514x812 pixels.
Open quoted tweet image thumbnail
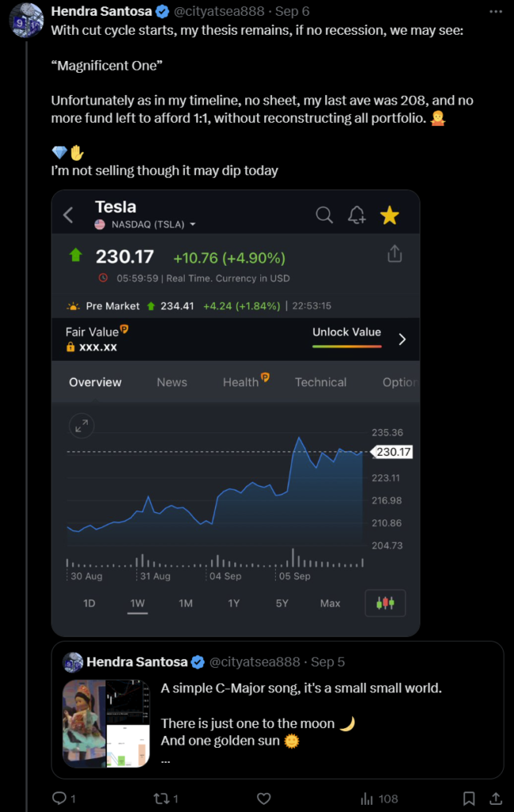(106, 723)
